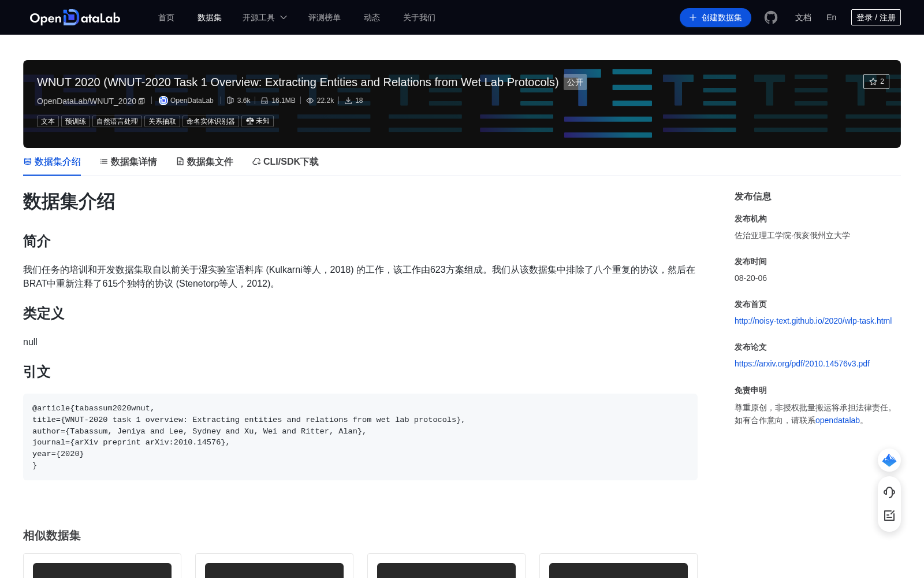Copy the OpenDataLab/WNUT_2020 path icon

pyautogui.click(x=141, y=101)
